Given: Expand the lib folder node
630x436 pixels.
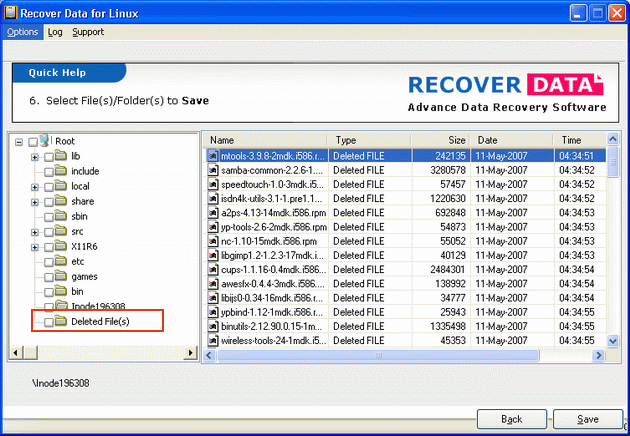Looking at the screenshot, I should coord(35,157).
